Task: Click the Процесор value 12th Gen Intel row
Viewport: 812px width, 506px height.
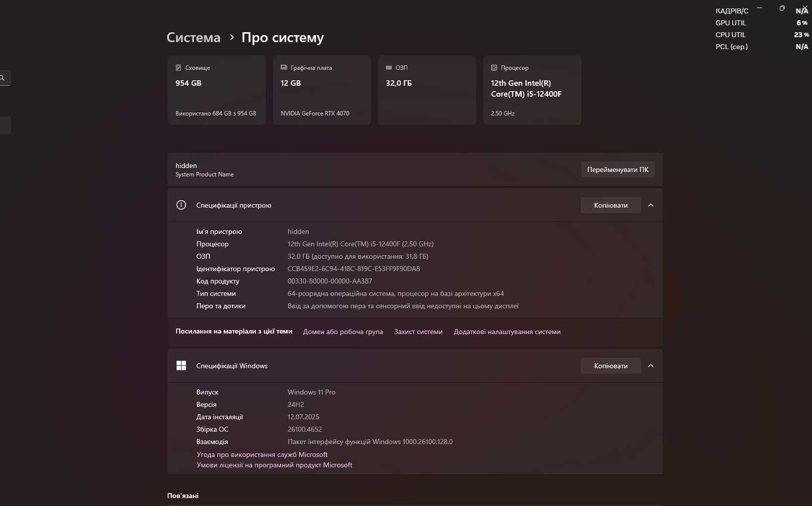Action: 361,244
